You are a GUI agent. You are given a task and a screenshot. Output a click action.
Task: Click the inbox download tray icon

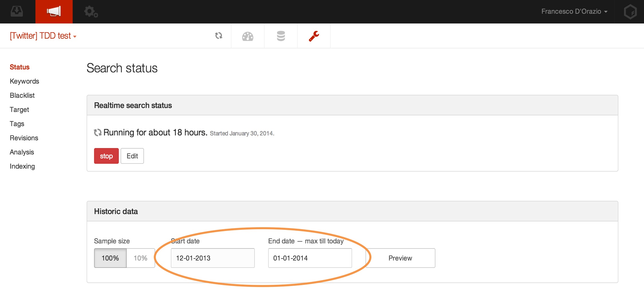17,11
